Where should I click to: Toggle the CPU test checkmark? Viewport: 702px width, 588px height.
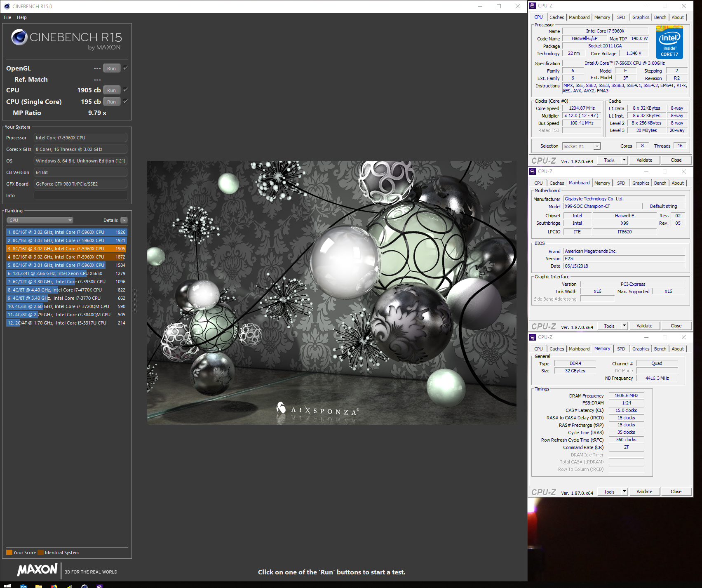[125, 90]
